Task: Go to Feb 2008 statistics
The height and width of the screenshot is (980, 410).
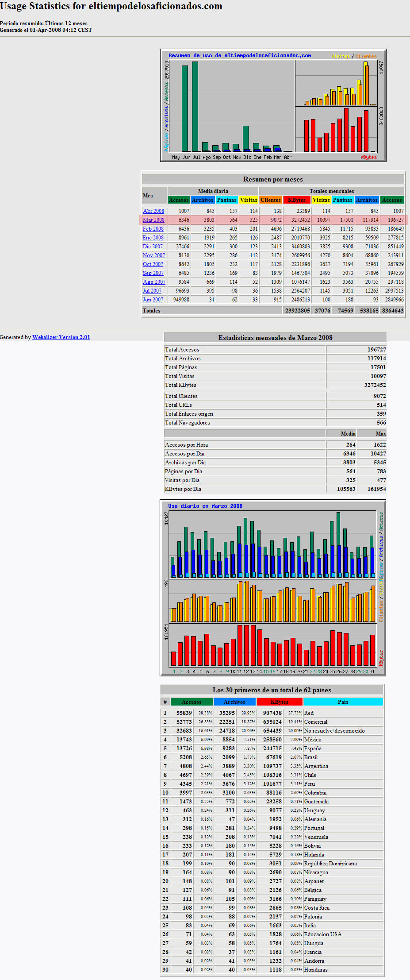Action: (x=153, y=229)
